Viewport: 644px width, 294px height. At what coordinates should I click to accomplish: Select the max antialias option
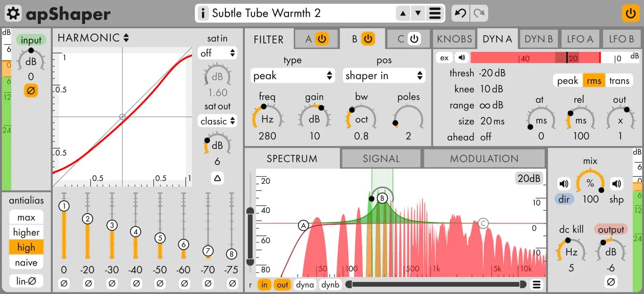[x=26, y=218]
